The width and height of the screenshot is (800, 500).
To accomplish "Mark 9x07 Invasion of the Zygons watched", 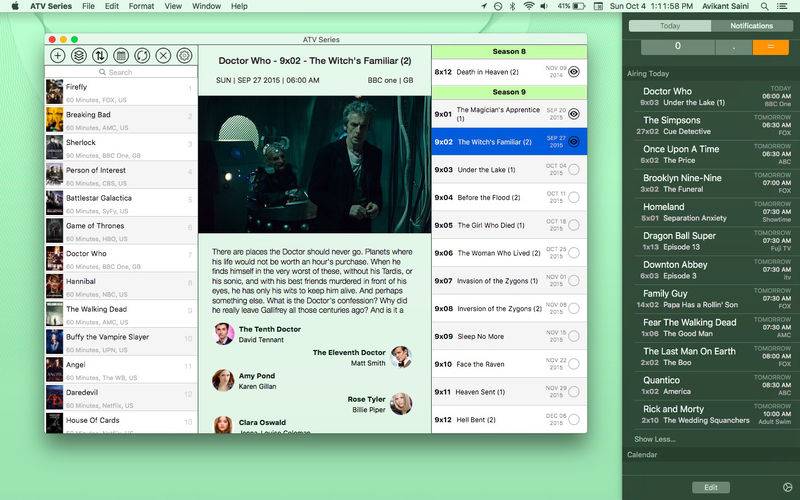I will click(574, 281).
